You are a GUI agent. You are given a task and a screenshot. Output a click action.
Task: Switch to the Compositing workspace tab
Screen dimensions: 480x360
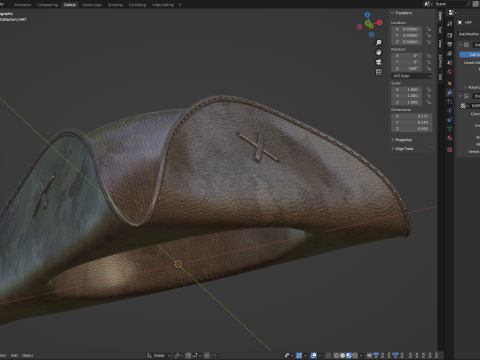[47, 5]
